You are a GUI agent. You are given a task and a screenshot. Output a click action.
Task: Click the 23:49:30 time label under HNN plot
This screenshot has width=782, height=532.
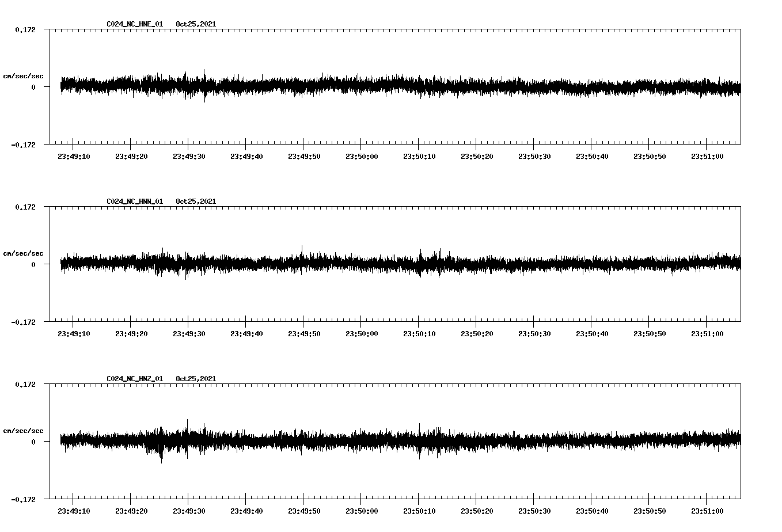coord(188,333)
